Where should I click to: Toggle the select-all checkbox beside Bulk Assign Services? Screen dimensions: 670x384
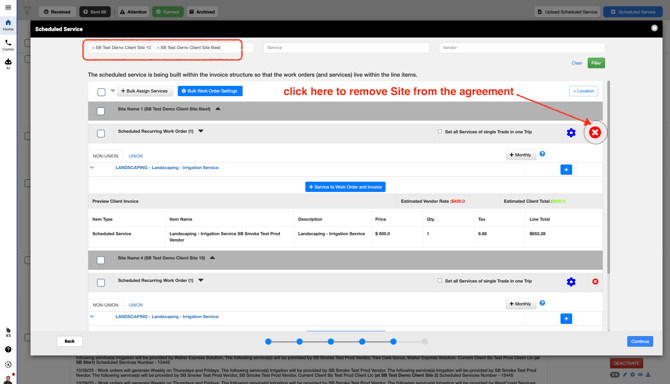tap(101, 92)
